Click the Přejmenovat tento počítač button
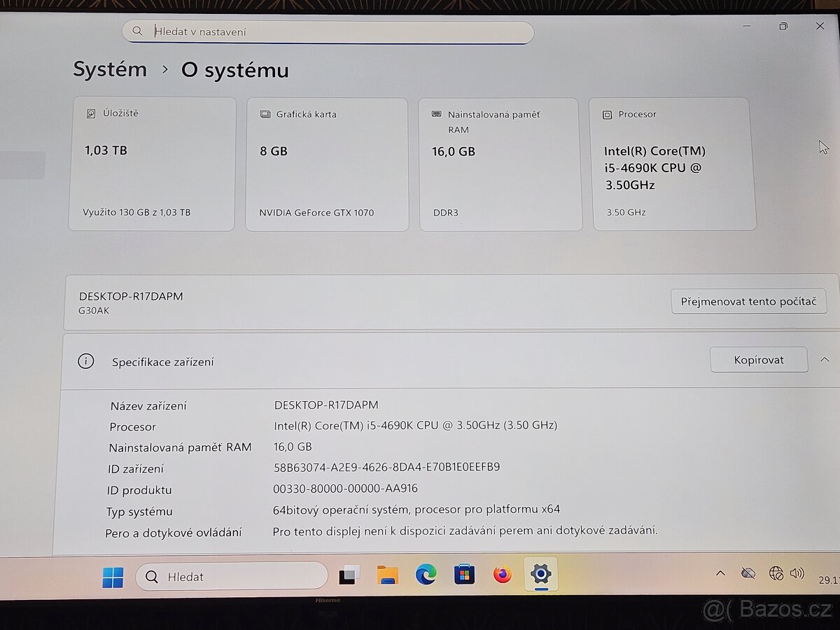 (x=748, y=301)
